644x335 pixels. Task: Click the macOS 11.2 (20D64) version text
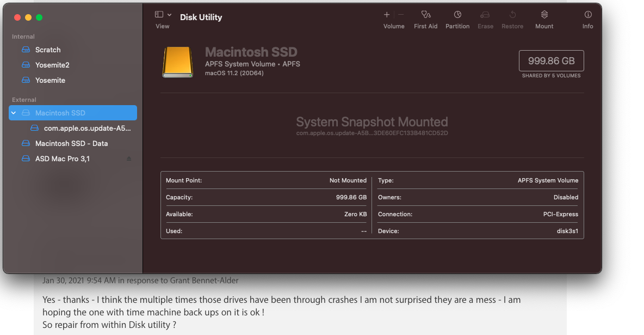click(x=234, y=73)
